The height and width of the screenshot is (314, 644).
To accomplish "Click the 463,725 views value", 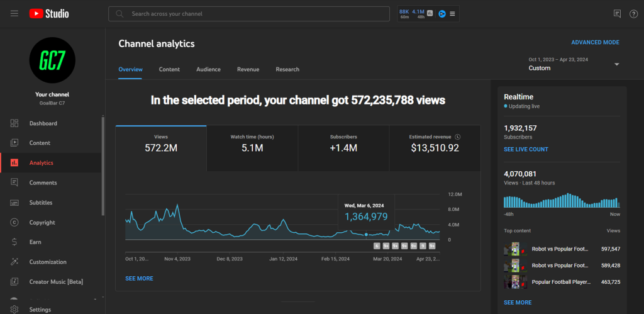I will (610, 282).
